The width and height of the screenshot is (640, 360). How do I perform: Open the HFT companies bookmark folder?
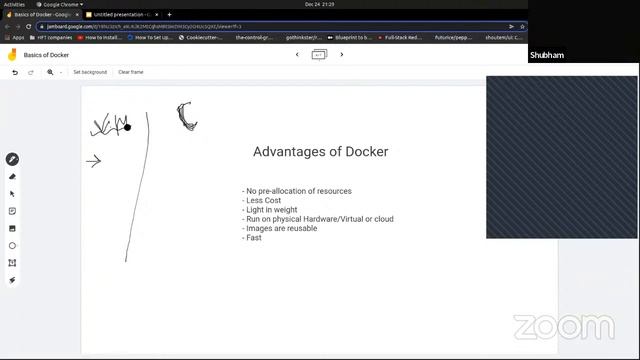pyautogui.click(x=51, y=38)
